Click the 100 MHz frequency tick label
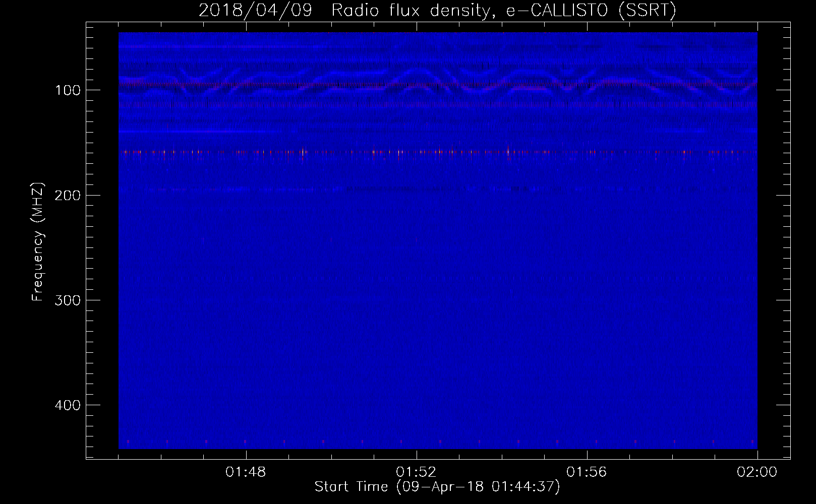This screenshot has height=504, width=816. [68, 90]
